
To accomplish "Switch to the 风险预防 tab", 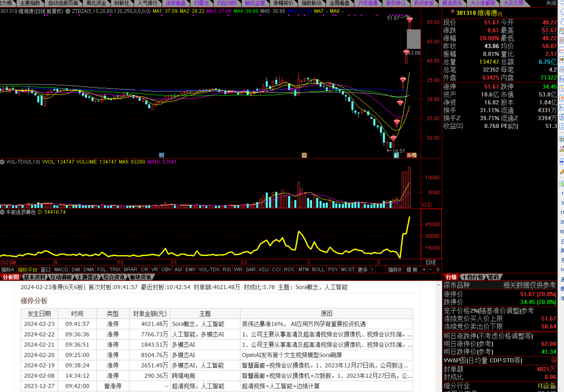I will (x=227, y=3).
